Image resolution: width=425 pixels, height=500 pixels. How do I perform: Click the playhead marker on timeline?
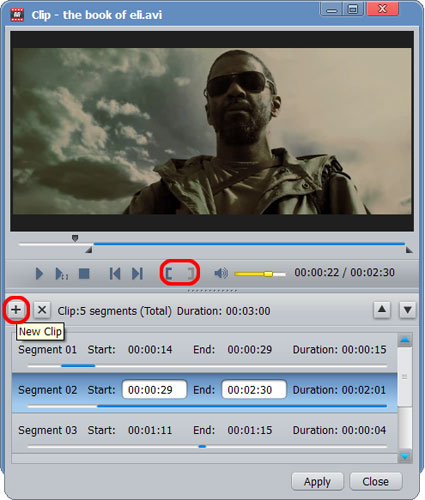(x=75, y=238)
